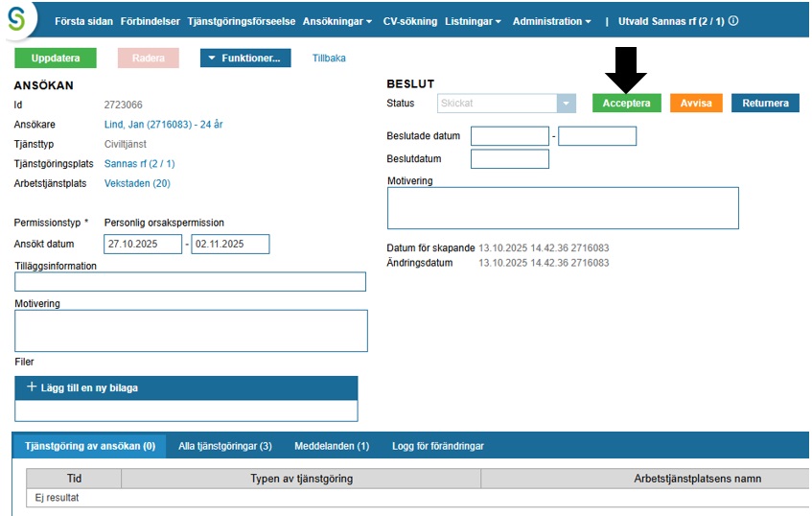This screenshot has height=516, width=812.
Task: Open applicant link Lind, Jan
Action: (x=163, y=125)
